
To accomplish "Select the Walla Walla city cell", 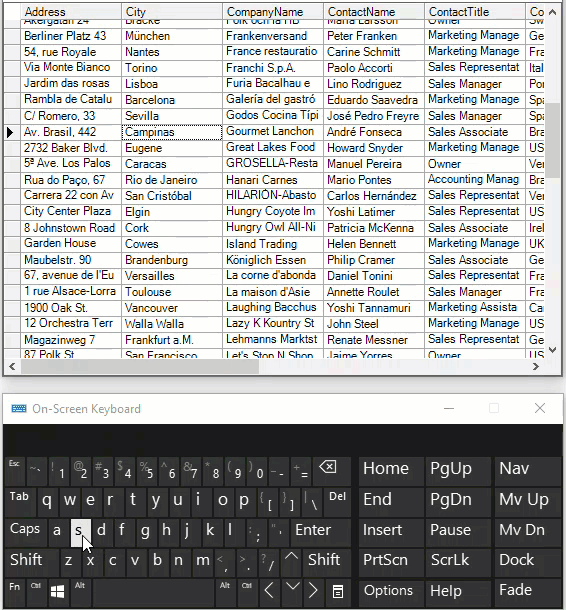I will (172, 324).
